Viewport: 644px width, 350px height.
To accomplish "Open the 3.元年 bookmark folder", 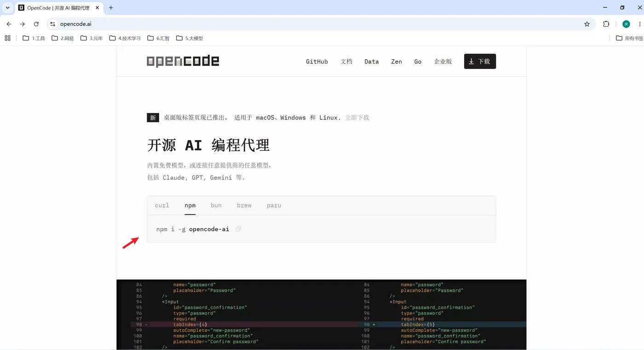I will click(92, 38).
